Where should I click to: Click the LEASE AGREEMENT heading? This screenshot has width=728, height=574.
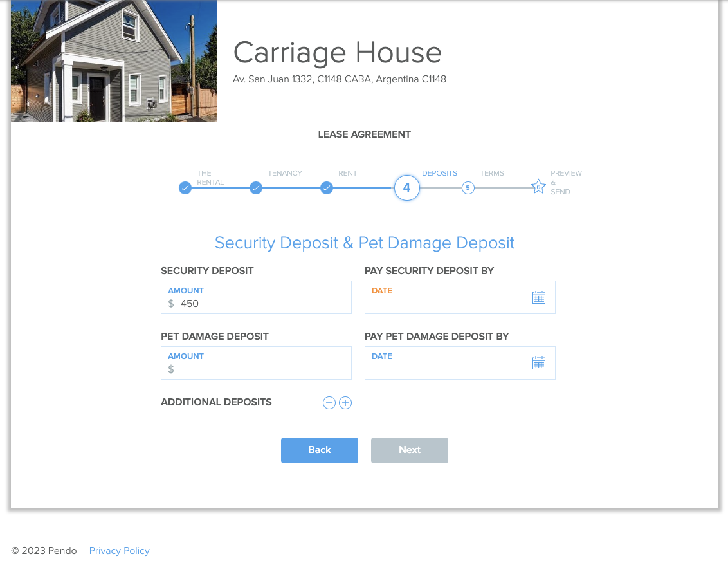point(365,134)
